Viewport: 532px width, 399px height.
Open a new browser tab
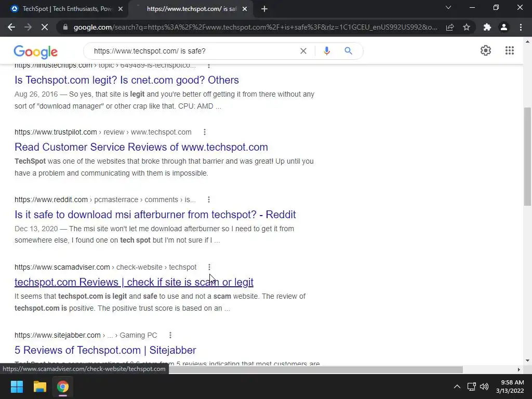[x=264, y=9]
